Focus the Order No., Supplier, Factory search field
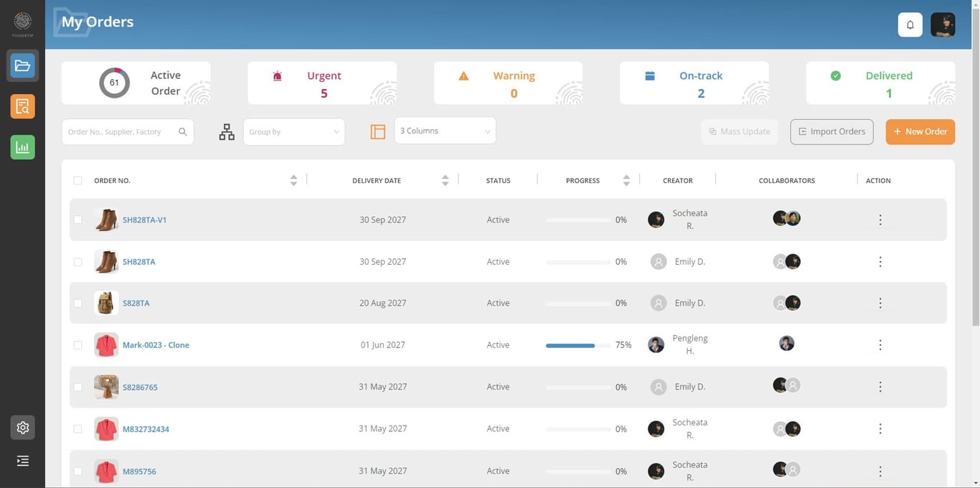The image size is (980, 488). tap(128, 132)
